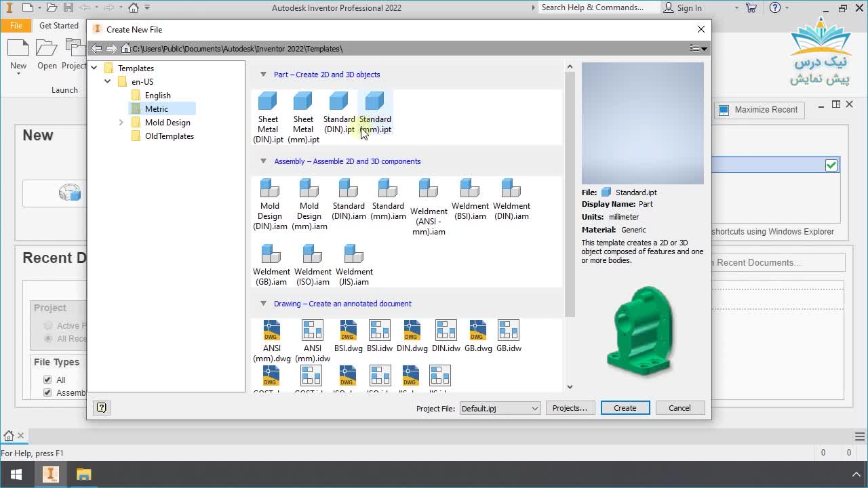The width and height of the screenshot is (868, 488).
Task: Expand the Mold Design folder
Action: [121, 123]
